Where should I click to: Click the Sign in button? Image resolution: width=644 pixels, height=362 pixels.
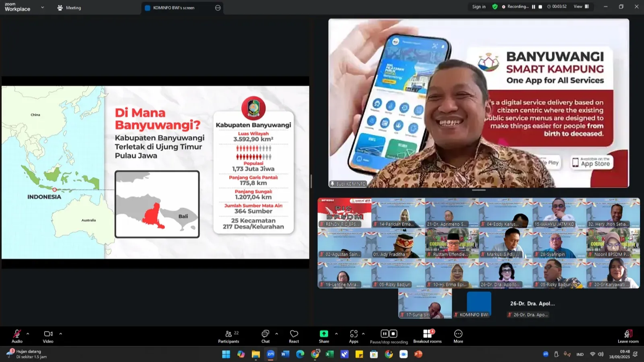click(x=479, y=7)
